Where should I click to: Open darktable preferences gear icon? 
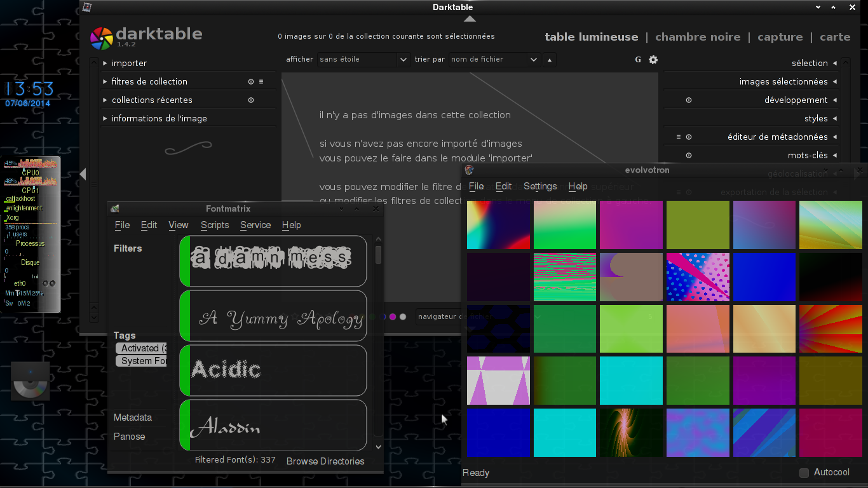[x=653, y=60]
